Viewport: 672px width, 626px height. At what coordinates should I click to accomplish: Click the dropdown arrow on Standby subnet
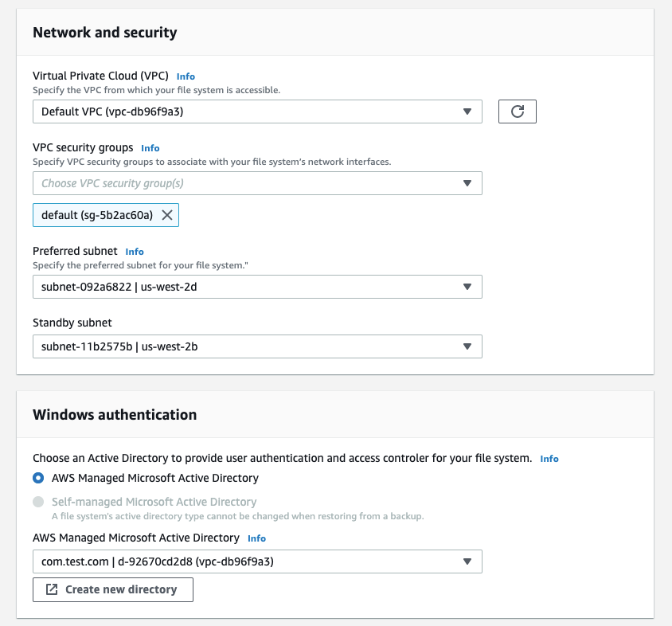coord(467,346)
